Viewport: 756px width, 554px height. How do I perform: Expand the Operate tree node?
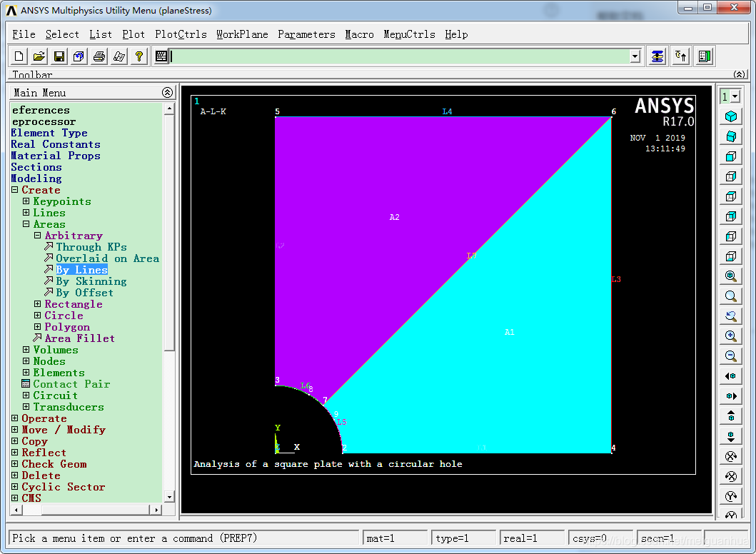pos(15,418)
